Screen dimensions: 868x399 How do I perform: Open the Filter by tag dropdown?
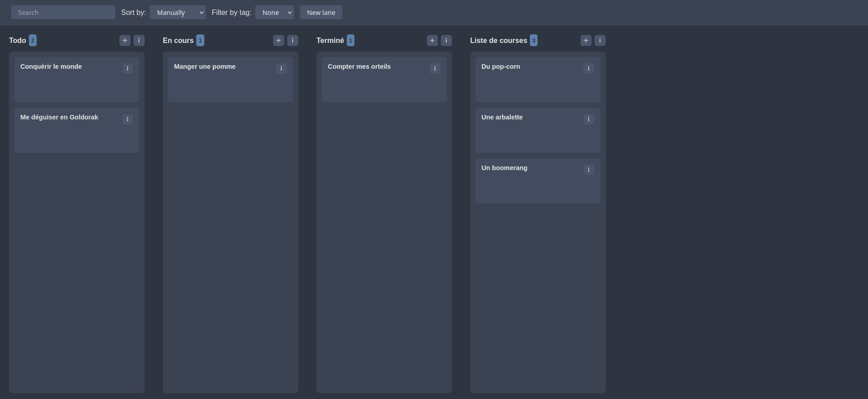click(x=274, y=13)
